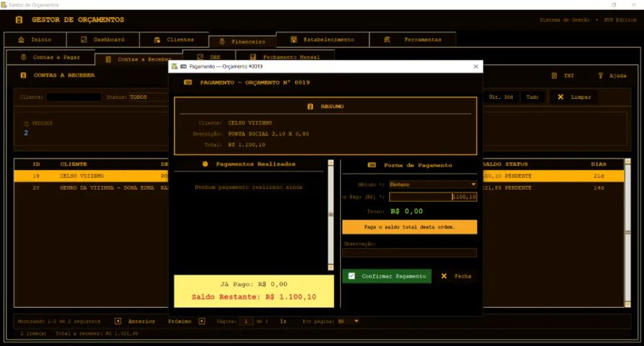Open the Método payment method dropdown
644x346 pixels.
click(x=432, y=185)
